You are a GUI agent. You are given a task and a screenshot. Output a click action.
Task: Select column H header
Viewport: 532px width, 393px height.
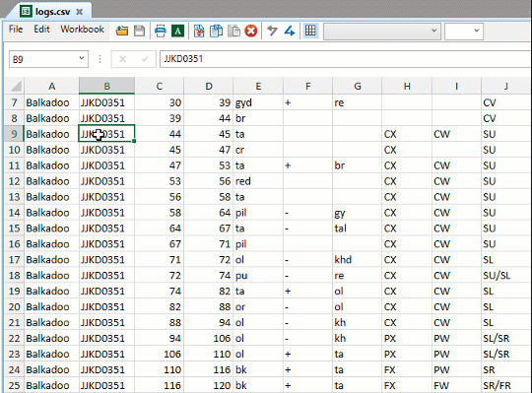click(407, 86)
